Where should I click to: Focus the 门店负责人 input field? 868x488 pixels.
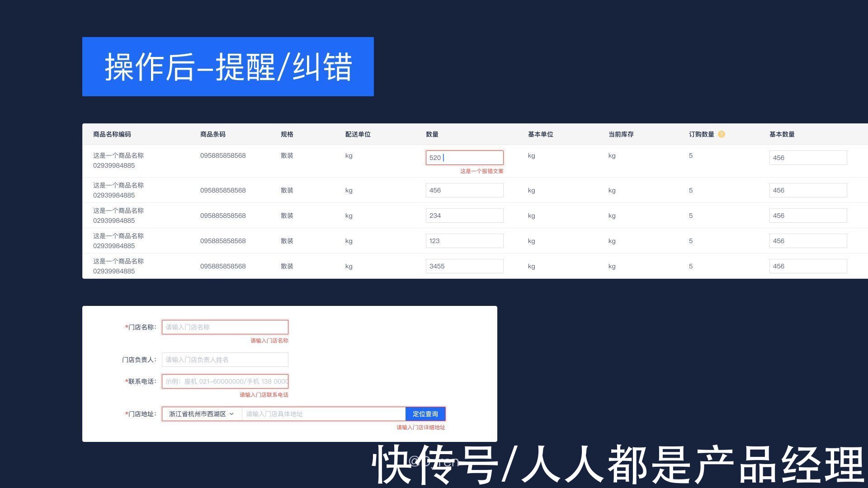click(x=225, y=360)
